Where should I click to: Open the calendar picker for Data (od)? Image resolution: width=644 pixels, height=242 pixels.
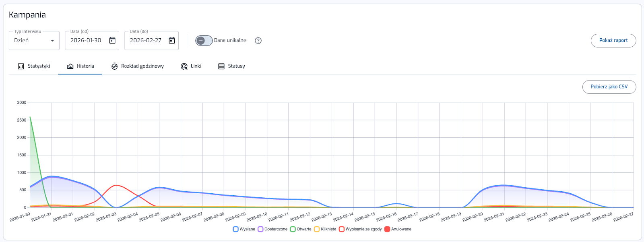(x=112, y=41)
